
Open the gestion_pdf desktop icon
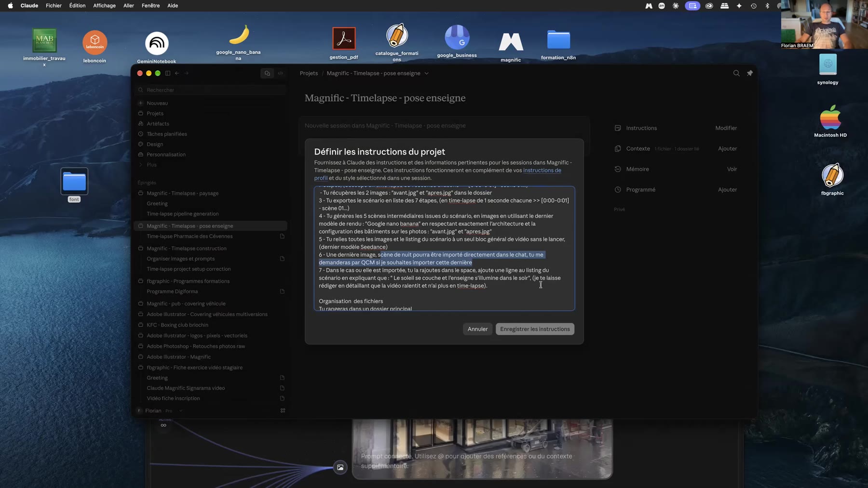point(344,43)
